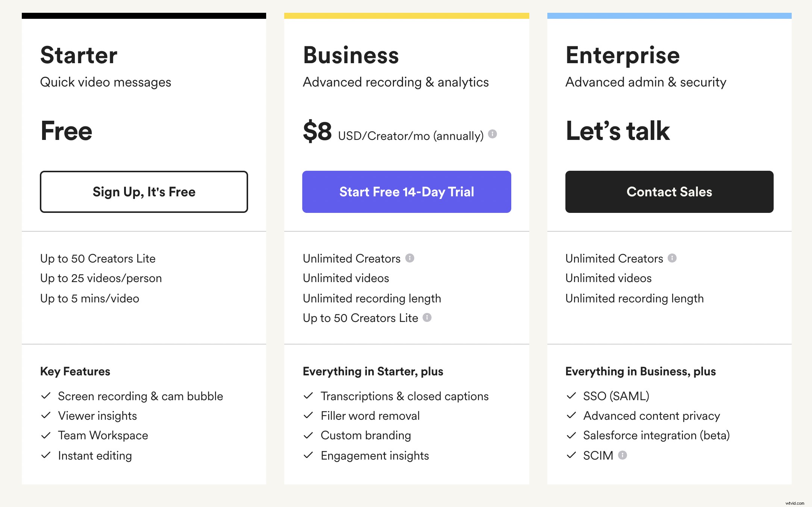Click the checkmark beside Custom branding
812x507 pixels.
(x=308, y=435)
